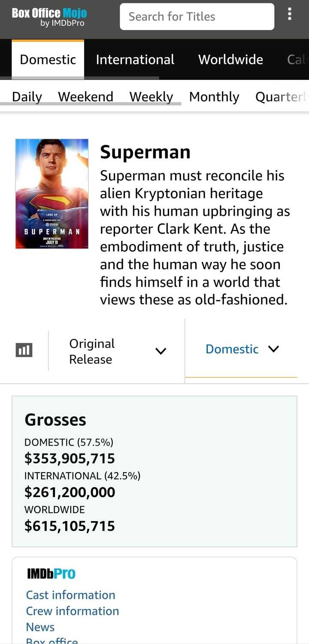Open the News link
The width and height of the screenshot is (309, 644).
click(x=40, y=627)
